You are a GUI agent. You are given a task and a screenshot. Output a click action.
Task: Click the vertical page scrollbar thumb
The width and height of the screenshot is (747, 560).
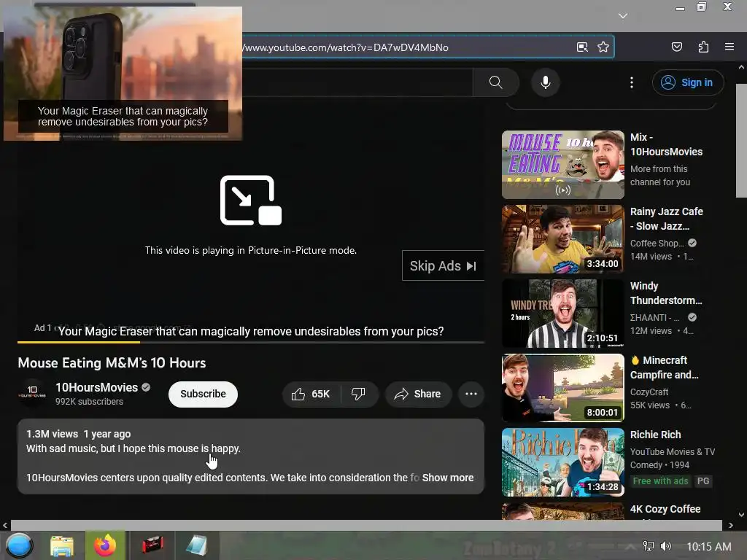tap(741, 141)
